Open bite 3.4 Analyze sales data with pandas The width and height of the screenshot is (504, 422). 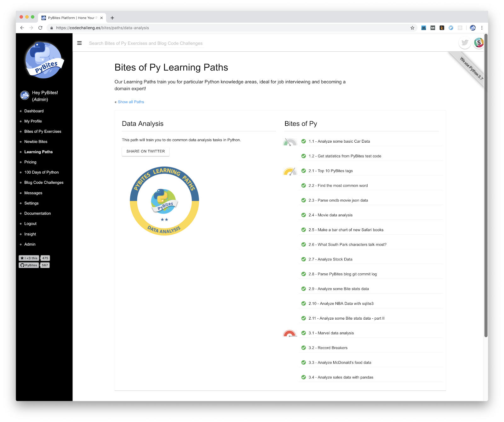(x=341, y=377)
